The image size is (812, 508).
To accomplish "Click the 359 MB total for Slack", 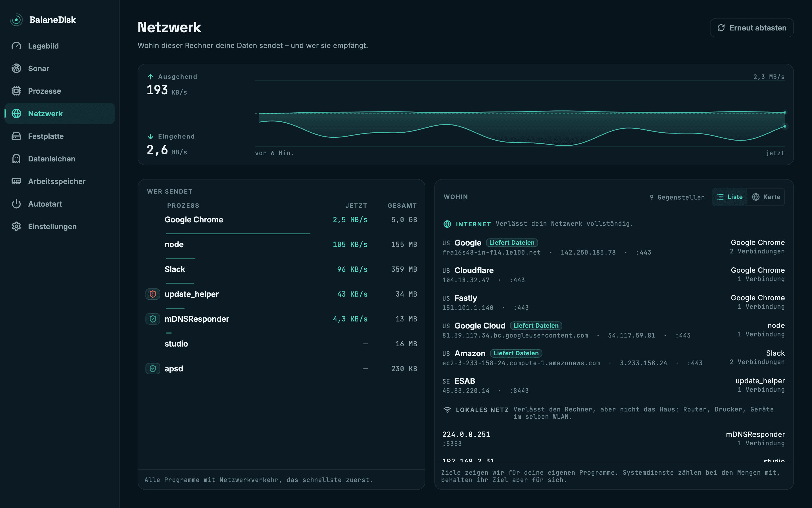I will pos(404,269).
